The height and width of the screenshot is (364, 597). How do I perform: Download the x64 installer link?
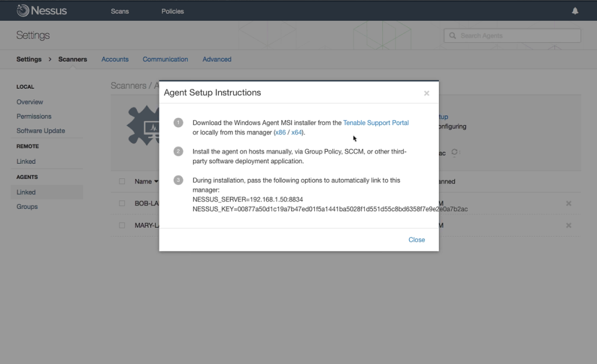click(297, 132)
